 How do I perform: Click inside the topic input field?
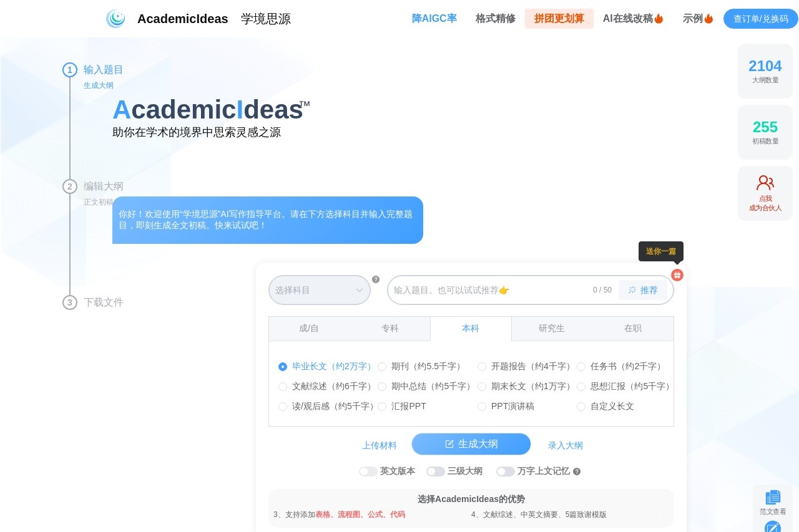487,289
